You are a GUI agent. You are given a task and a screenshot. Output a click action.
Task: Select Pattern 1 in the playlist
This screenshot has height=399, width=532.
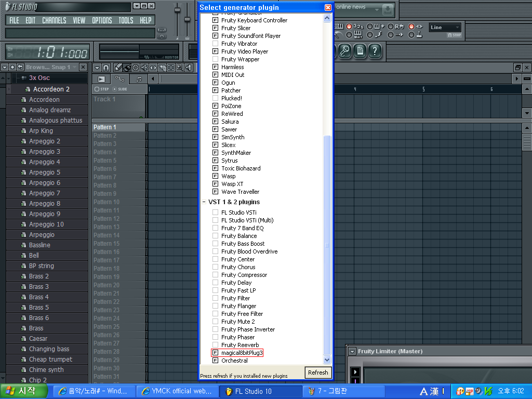(118, 127)
